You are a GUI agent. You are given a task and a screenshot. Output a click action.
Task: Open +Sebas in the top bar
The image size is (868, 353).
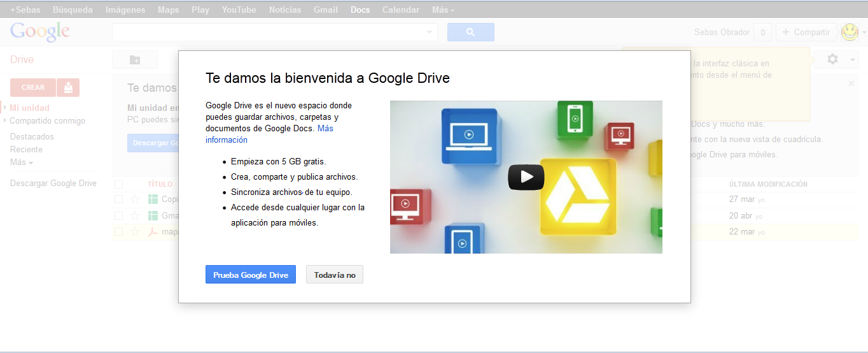pyautogui.click(x=25, y=10)
